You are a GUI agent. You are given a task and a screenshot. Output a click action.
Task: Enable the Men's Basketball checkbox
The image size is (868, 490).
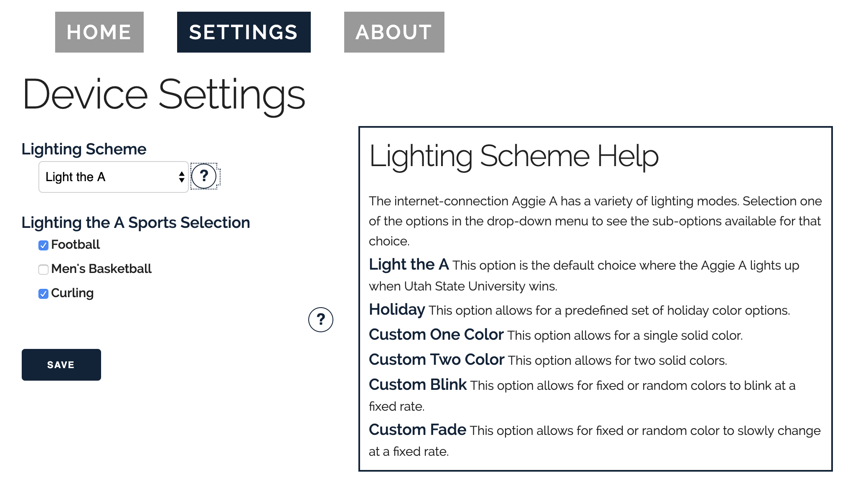tap(43, 270)
